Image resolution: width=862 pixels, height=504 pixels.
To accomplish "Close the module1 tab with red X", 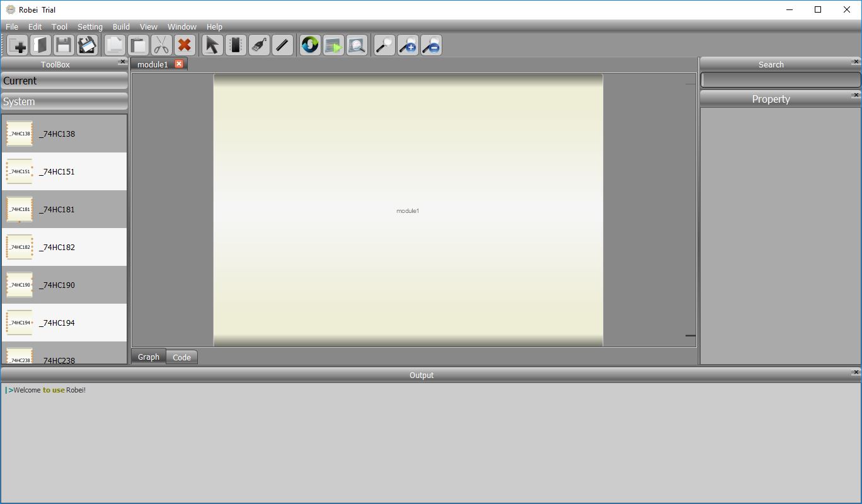I will click(179, 64).
